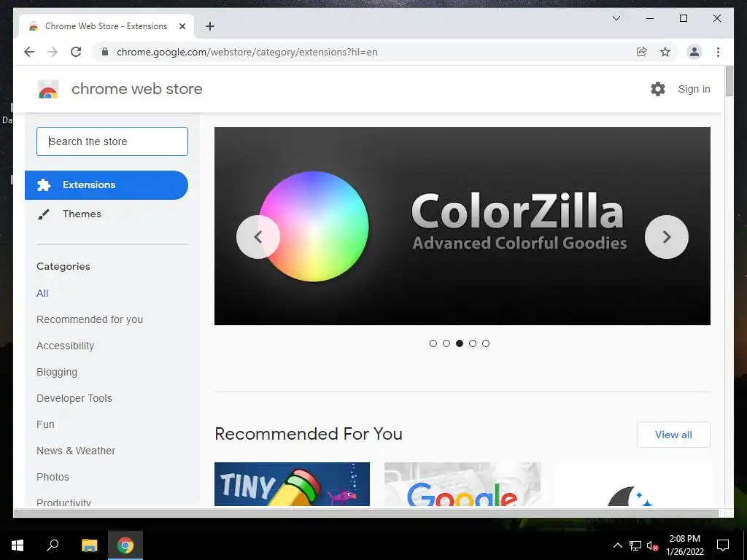Choose the Photos category
Image resolution: width=747 pixels, height=560 pixels.
click(53, 477)
